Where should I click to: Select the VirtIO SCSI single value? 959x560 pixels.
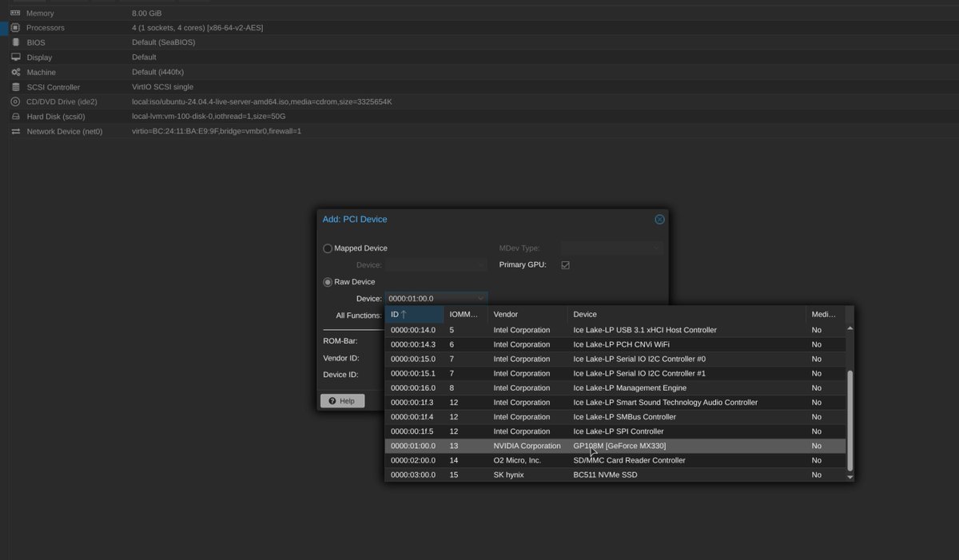[162, 87]
